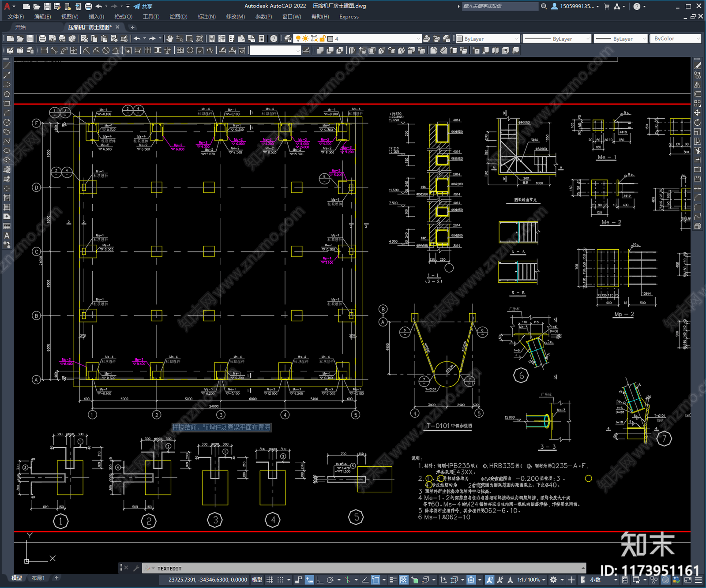Switch to the 布局1 layout tab
The image size is (706, 588).
point(38,578)
